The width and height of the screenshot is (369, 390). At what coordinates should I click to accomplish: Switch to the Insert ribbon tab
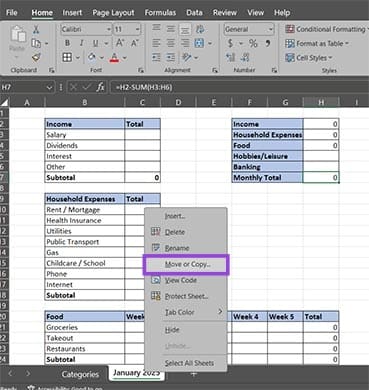coord(72,13)
